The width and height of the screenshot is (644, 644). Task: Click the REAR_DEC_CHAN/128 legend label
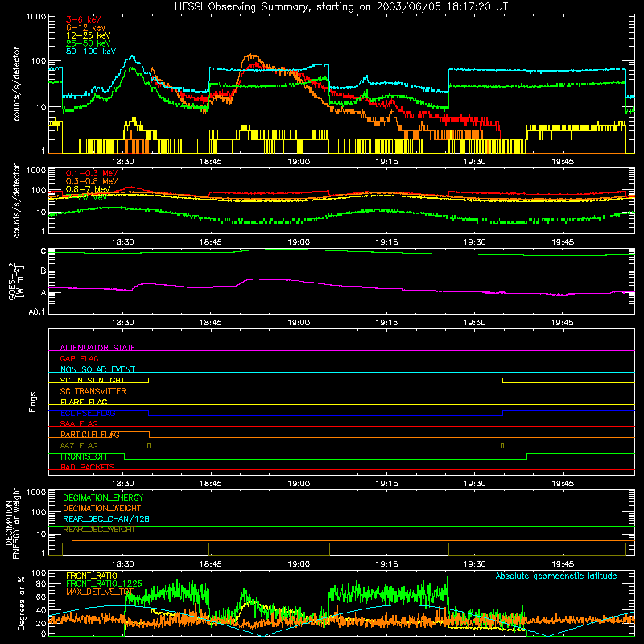(106, 518)
